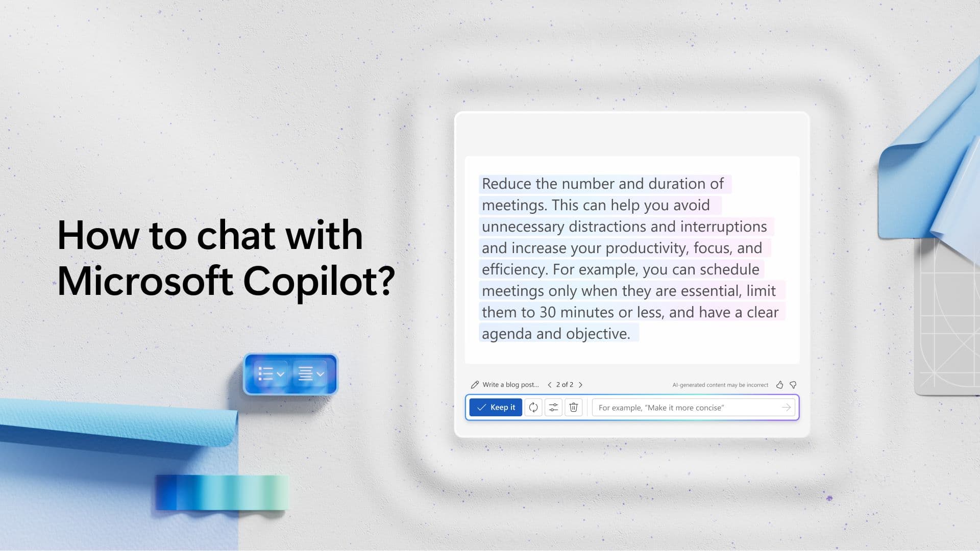
Task: Click the settings/tune icon
Action: [x=553, y=407]
